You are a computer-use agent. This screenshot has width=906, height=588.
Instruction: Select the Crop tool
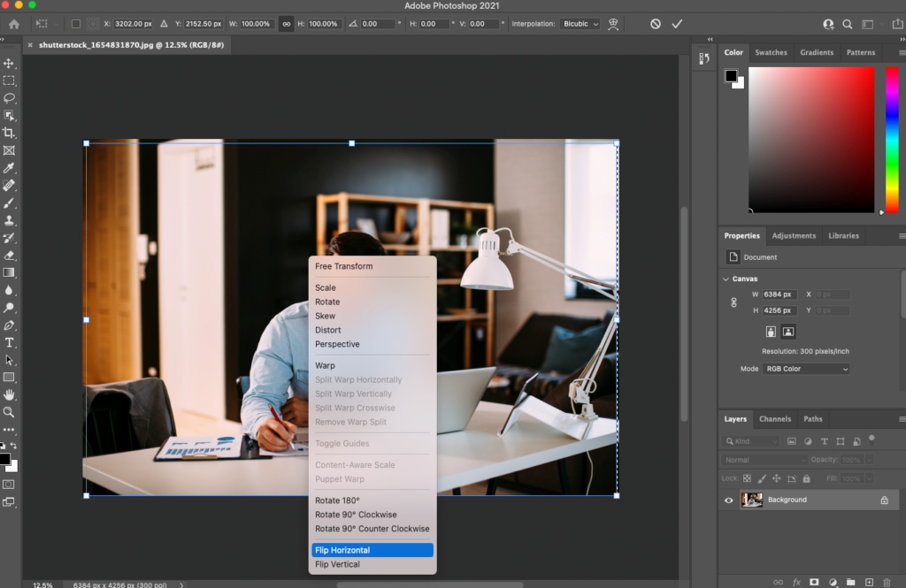(10, 133)
